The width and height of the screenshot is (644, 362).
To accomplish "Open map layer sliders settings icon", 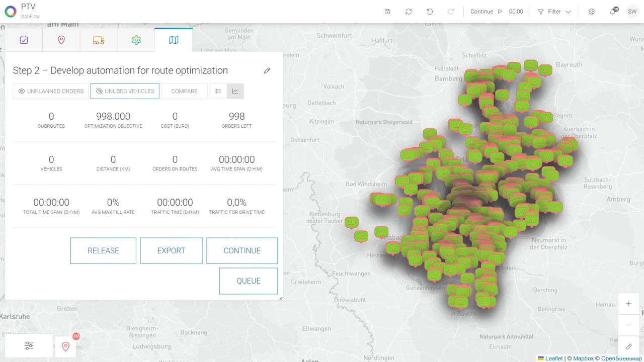I will coord(29,346).
